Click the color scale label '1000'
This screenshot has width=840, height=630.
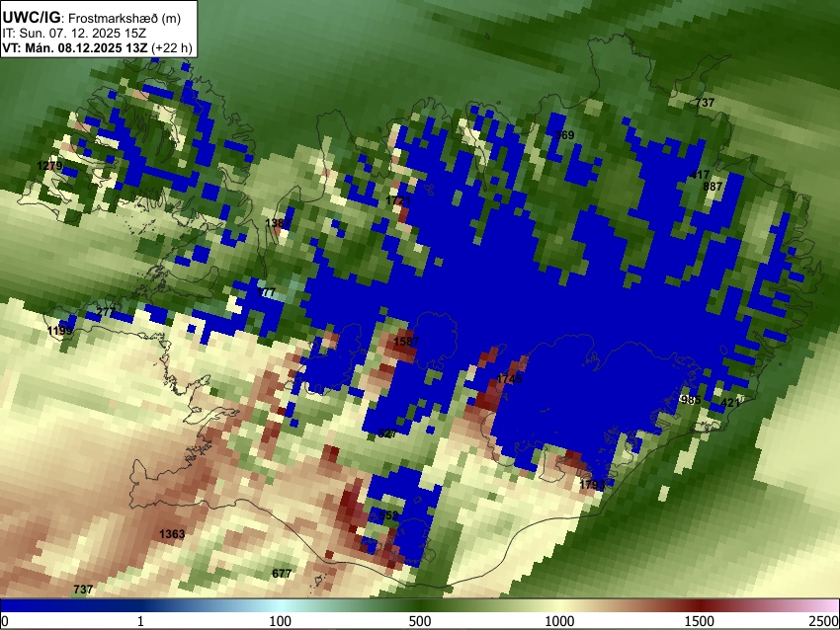pos(559,621)
